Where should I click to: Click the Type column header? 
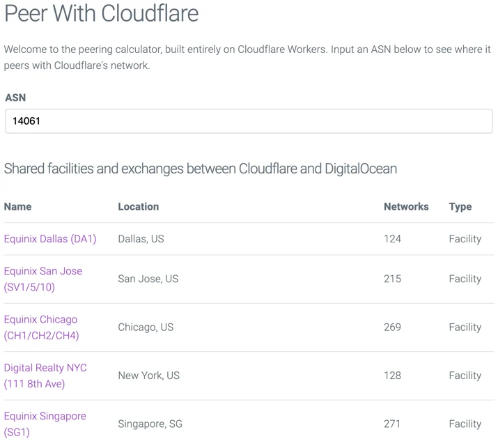pyautogui.click(x=460, y=207)
